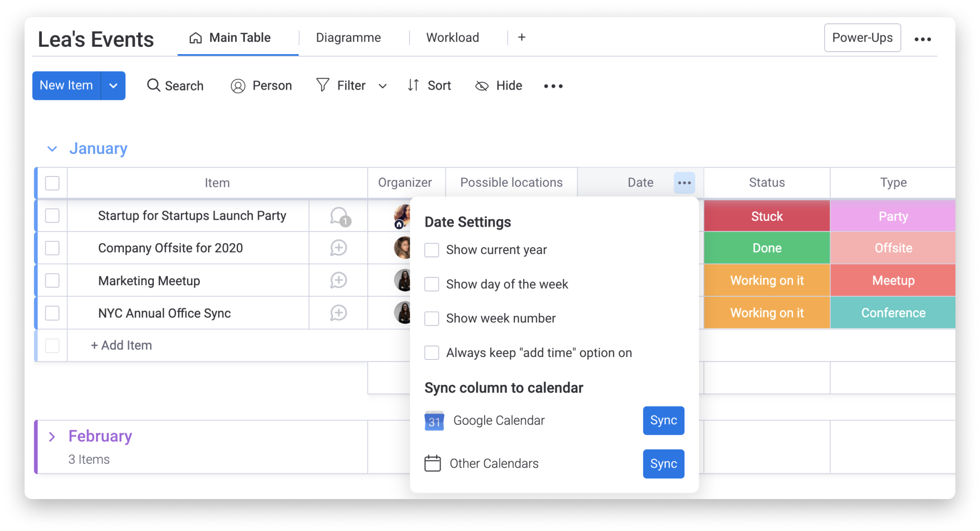This screenshot has width=980, height=531.
Task: Toggle Show current year checkbox
Action: coord(431,249)
